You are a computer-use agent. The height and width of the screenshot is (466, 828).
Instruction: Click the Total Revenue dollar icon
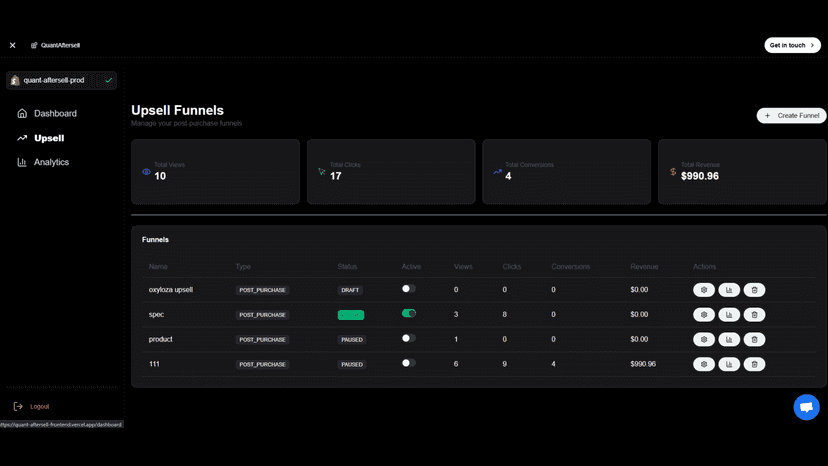(673, 172)
